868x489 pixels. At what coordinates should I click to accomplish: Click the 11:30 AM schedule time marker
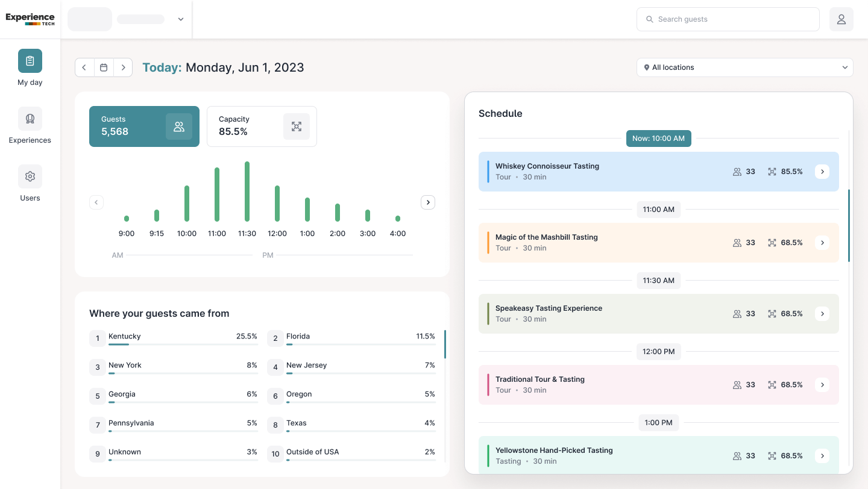click(x=659, y=281)
